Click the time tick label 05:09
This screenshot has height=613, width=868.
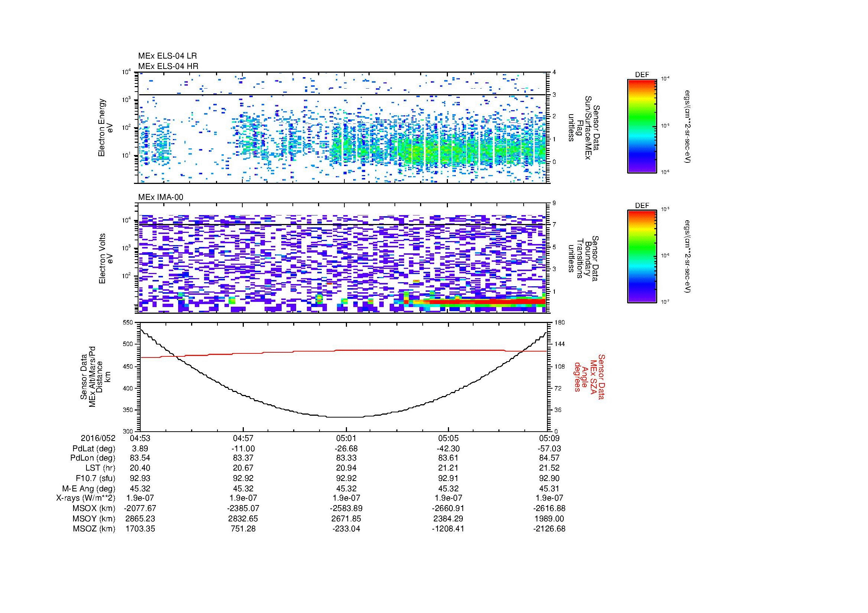click(549, 438)
